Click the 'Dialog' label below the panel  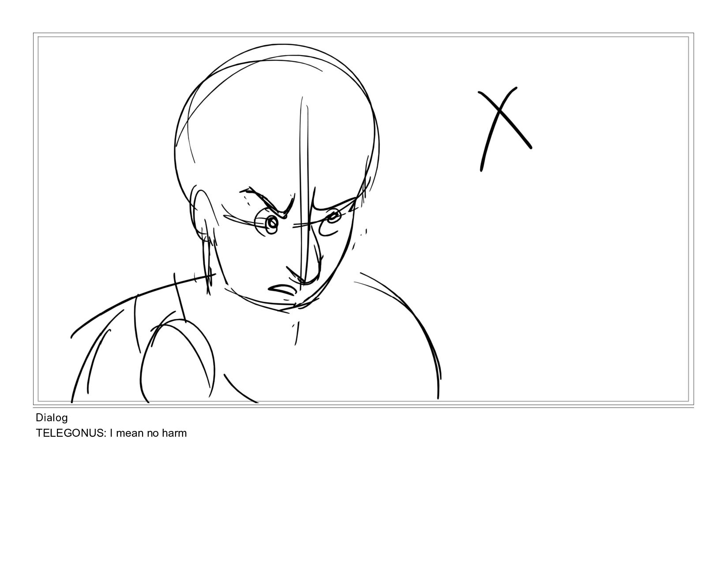tap(52, 418)
